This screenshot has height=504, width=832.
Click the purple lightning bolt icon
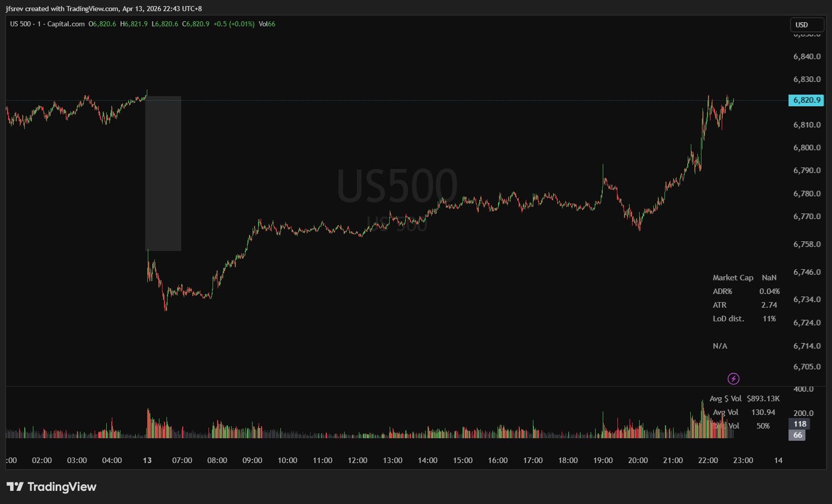pos(733,379)
